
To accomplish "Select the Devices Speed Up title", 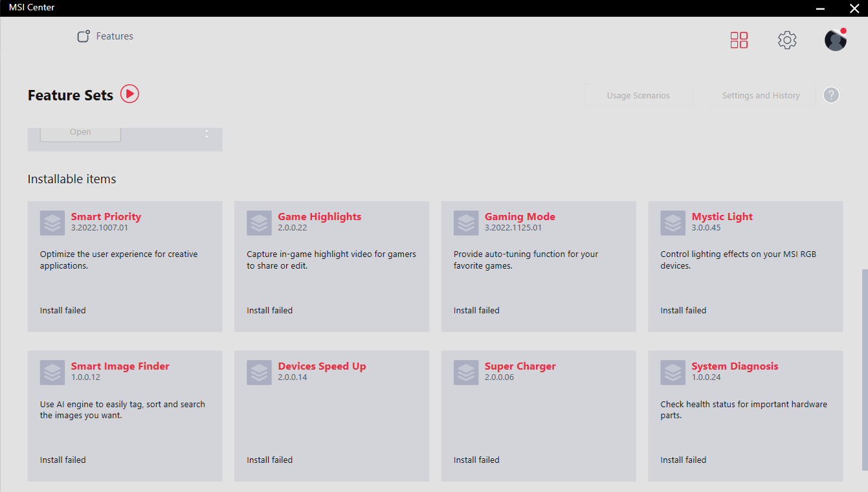I will click(322, 366).
